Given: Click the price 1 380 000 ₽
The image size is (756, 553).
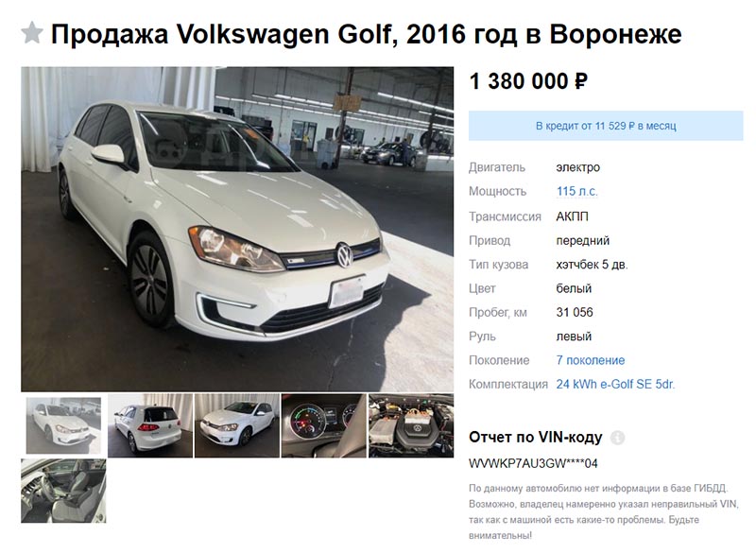Looking at the screenshot, I should pyautogui.click(x=528, y=81).
